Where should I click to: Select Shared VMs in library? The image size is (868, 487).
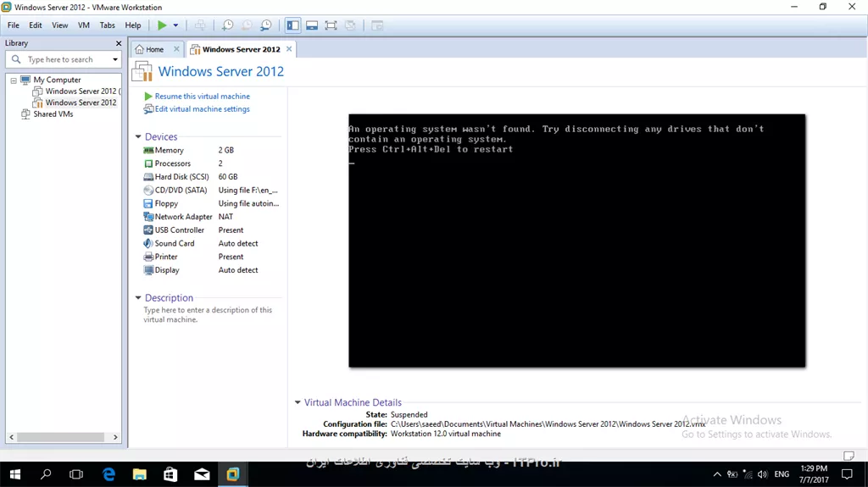[x=53, y=114]
